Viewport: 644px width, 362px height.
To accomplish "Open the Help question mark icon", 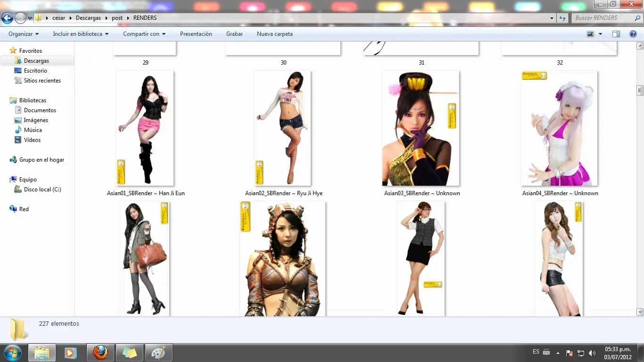I will [633, 34].
